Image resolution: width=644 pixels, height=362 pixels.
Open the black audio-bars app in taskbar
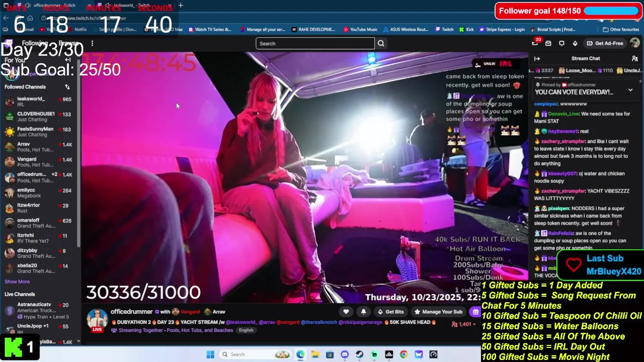tap(389, 354)
